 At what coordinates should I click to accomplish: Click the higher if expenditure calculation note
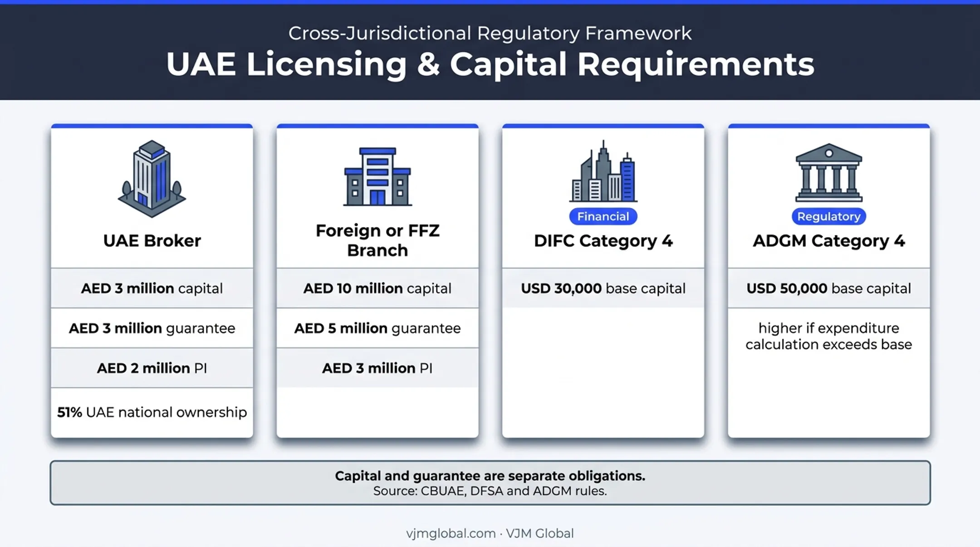(x=829, y=336)
